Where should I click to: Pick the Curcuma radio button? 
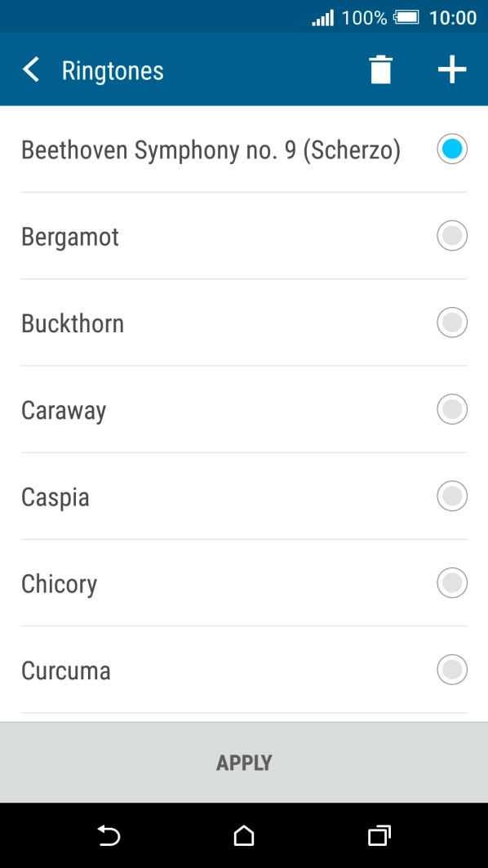pyautogui.click(x=452, y=670)
